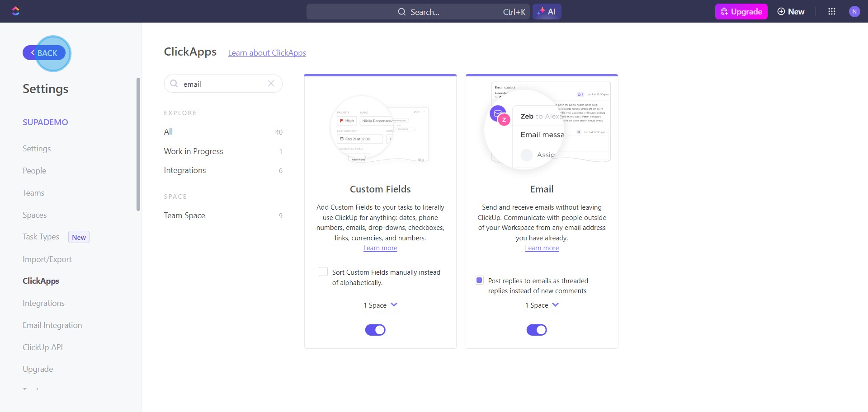Go back using the BACK button
This screenshot has width=868, height=412.
click(x=44, y=53)
